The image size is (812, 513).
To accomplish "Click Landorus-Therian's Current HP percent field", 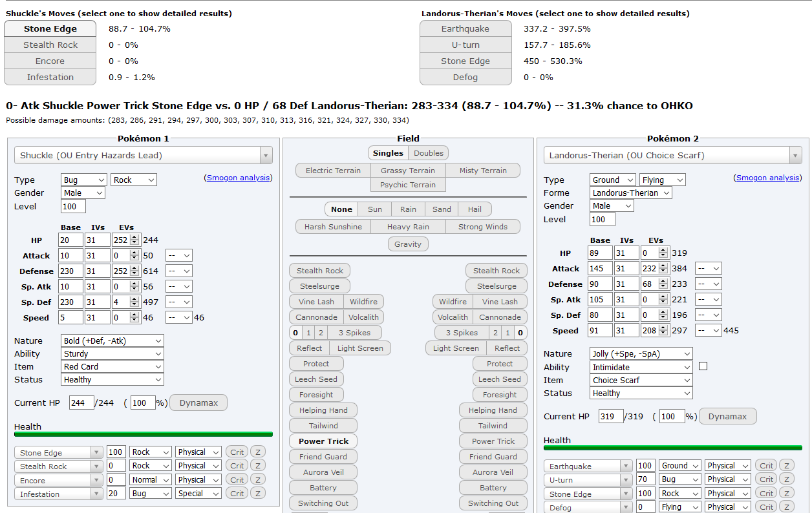I will pos(672,417).
